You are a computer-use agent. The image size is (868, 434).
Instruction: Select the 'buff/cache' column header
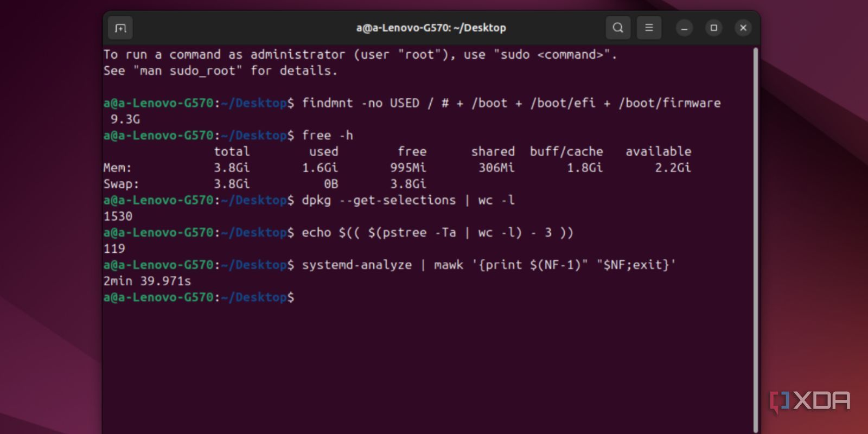pyautogui.click(x=566, y=152)
